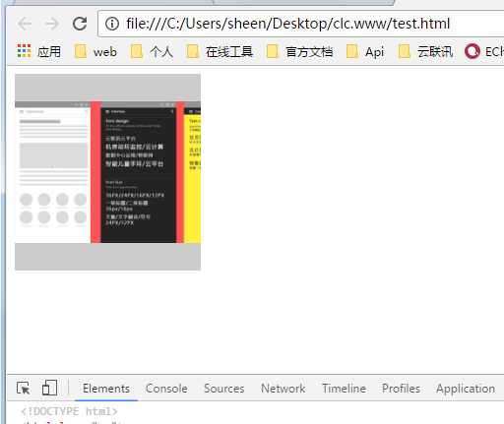The height and width of the screenshot is (424, 504).
Task: Switch to the Application tab
Action: pos(466,389)
